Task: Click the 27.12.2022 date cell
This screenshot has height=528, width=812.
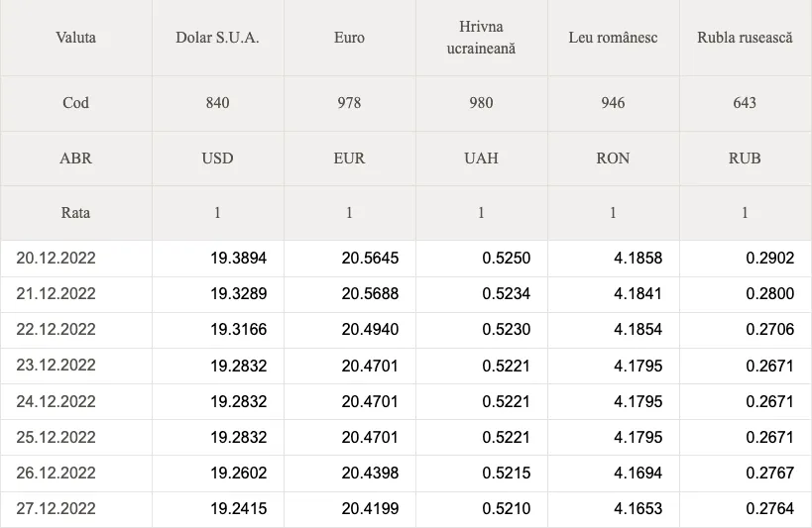Action: coord(76,508)
